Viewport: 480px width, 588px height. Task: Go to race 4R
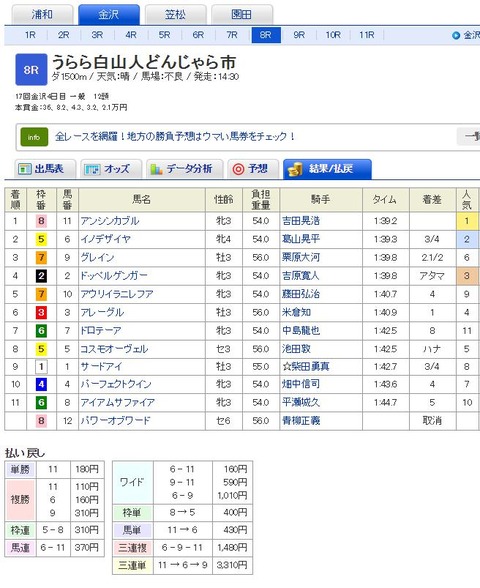tap(131, 35)
